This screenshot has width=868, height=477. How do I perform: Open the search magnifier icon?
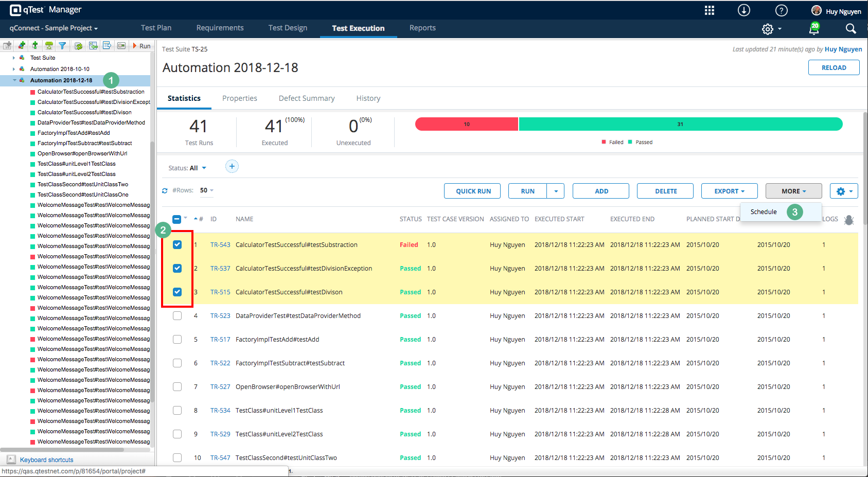[x=851, y=29]
